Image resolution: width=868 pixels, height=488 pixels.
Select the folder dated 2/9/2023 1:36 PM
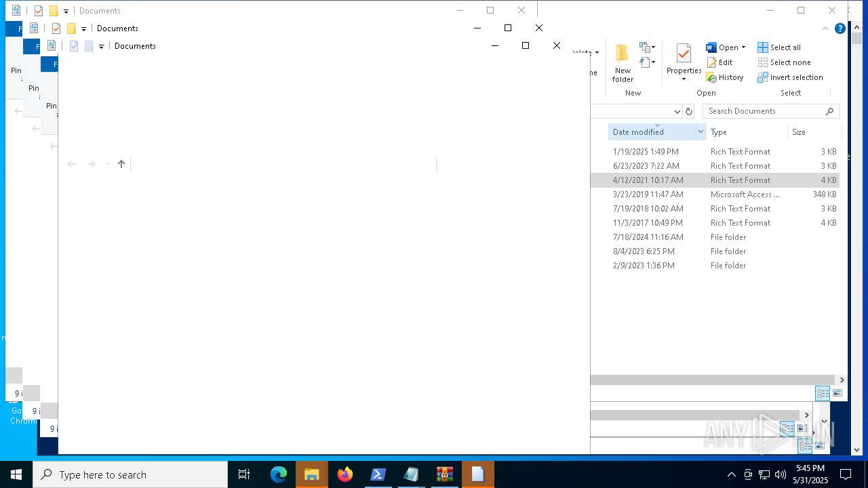click(715, 266)
